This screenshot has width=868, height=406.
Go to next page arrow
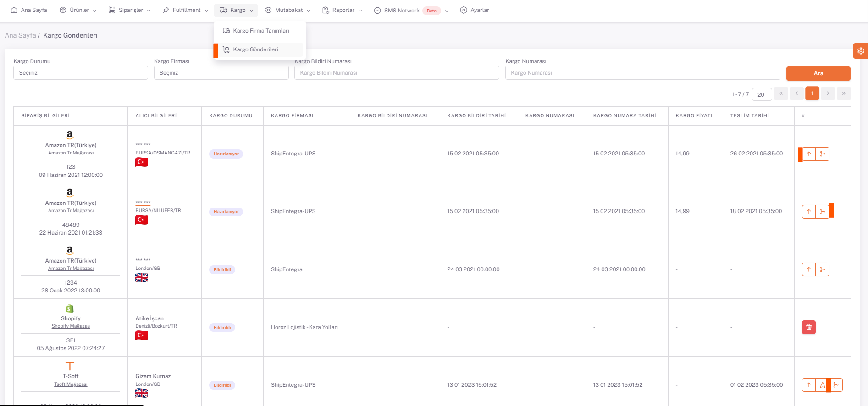(x=828, y=93)
